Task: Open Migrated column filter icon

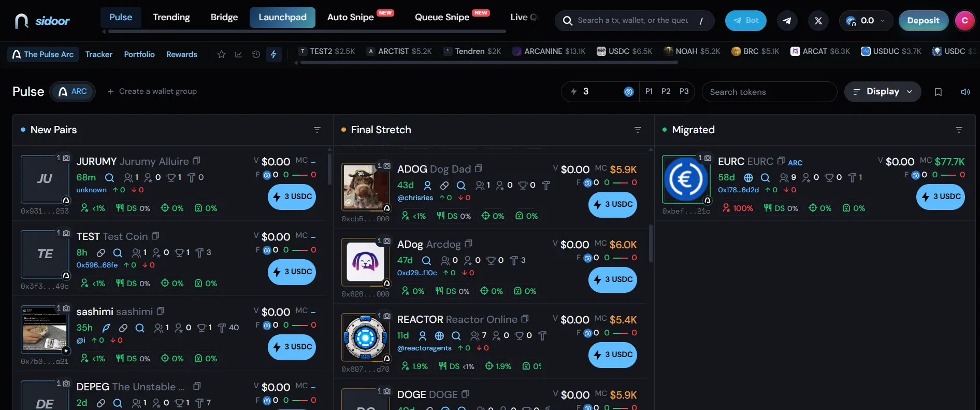Action: click(959, 130)
